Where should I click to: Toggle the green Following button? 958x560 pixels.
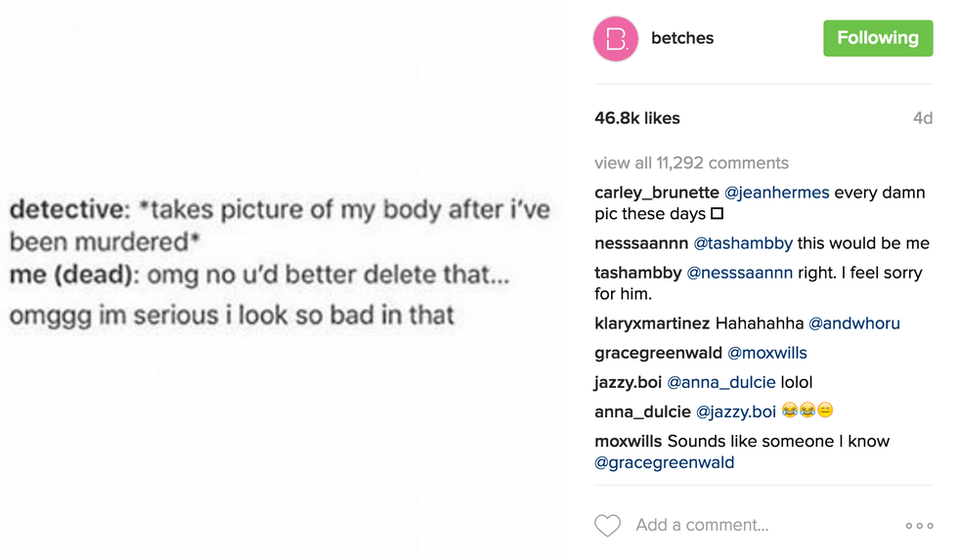[877, 38]
